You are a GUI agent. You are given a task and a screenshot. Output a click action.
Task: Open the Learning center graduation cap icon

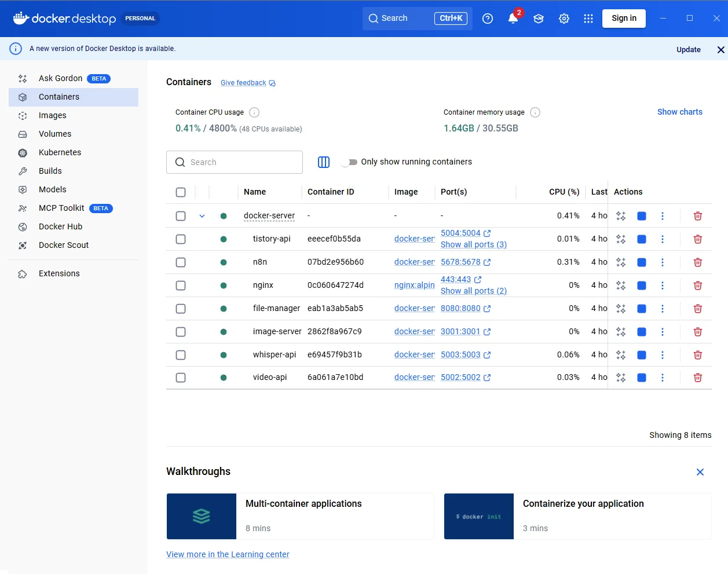(539, 19)
